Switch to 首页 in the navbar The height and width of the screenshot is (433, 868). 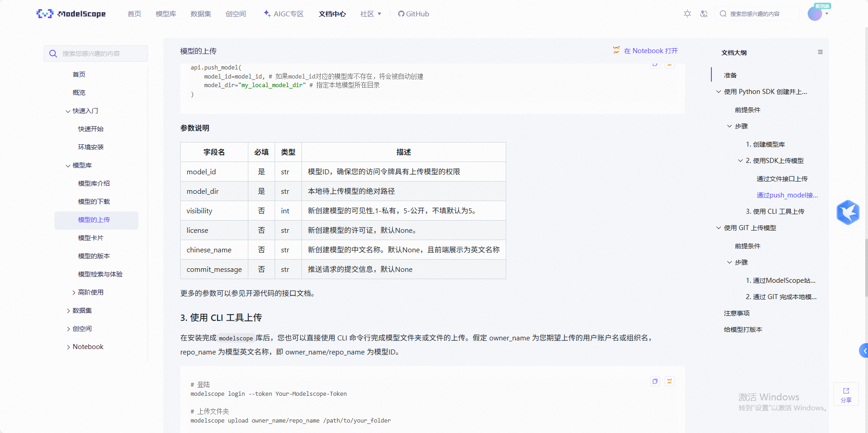pyautogui.click(x=134, y=14)
